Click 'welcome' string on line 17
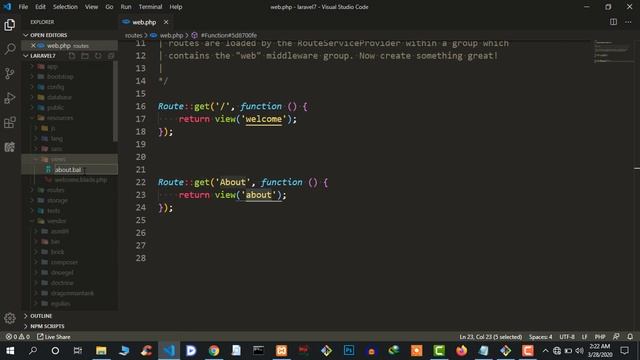Viewport: 640px width, 360px height. [263, 119]
